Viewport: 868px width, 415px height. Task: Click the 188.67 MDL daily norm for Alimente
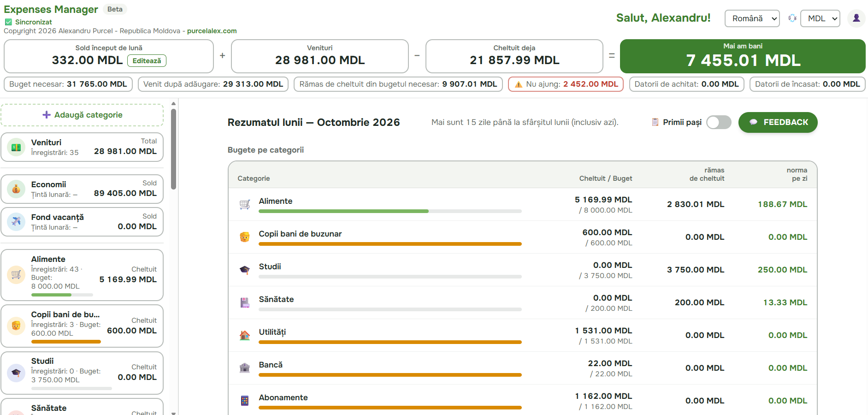click(x=782, y=204)
